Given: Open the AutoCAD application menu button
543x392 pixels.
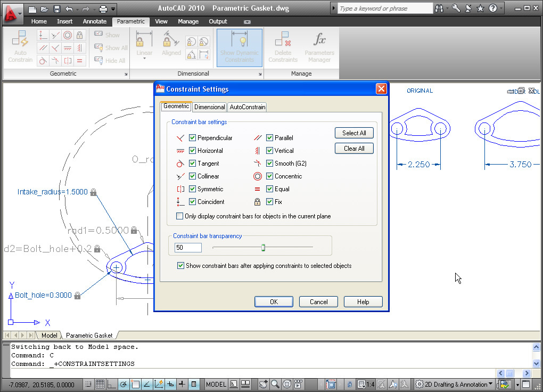Looking at the screenshot, I should [x=12, y=14].
